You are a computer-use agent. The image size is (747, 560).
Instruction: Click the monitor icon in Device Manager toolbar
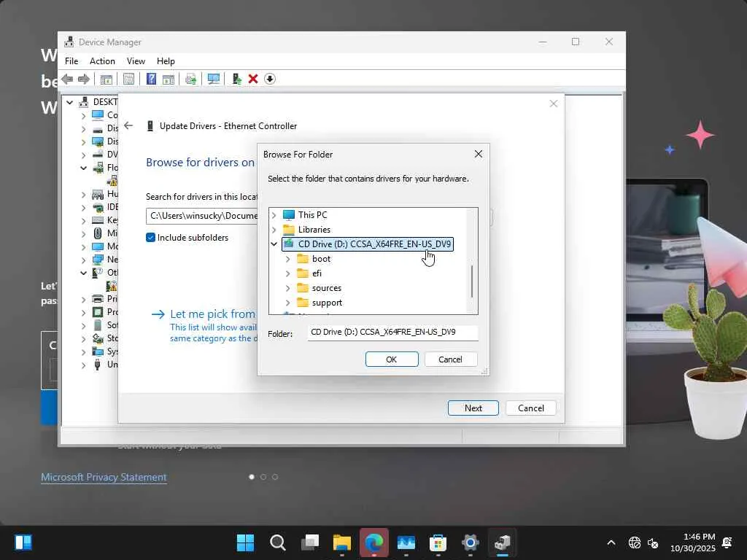[x=214, y=79]
